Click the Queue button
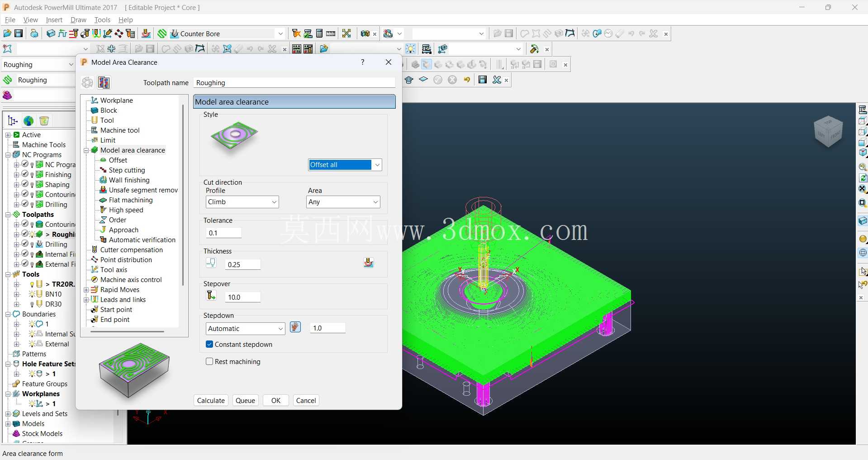This screenshot has width=868, height=460. point(246,400)
